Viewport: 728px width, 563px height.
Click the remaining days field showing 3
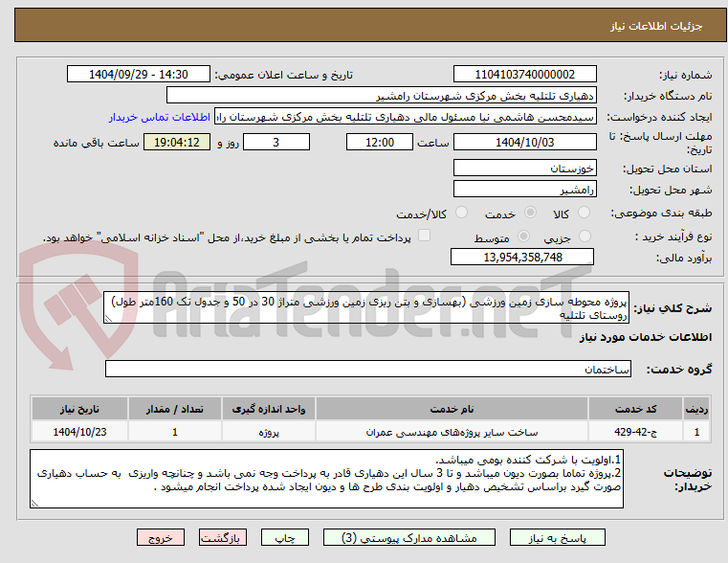pos(276,142)
